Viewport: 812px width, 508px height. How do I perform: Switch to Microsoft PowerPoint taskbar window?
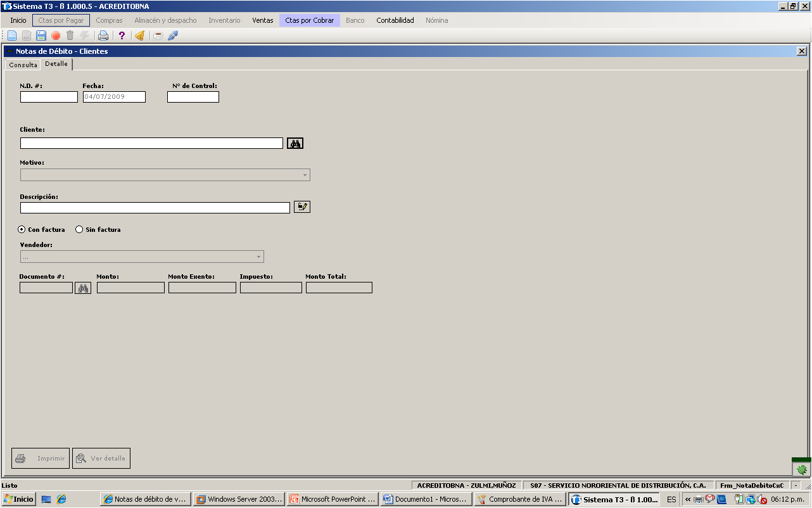333,499
